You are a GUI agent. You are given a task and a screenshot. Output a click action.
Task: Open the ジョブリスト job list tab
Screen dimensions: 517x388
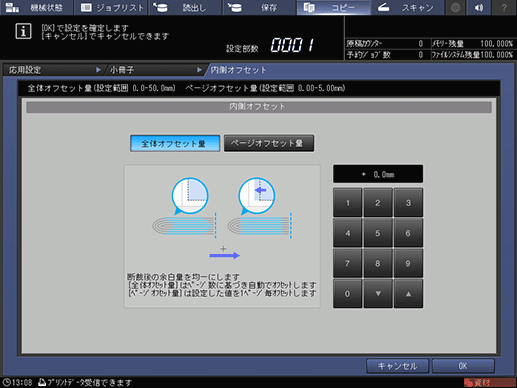click(111, 7)
